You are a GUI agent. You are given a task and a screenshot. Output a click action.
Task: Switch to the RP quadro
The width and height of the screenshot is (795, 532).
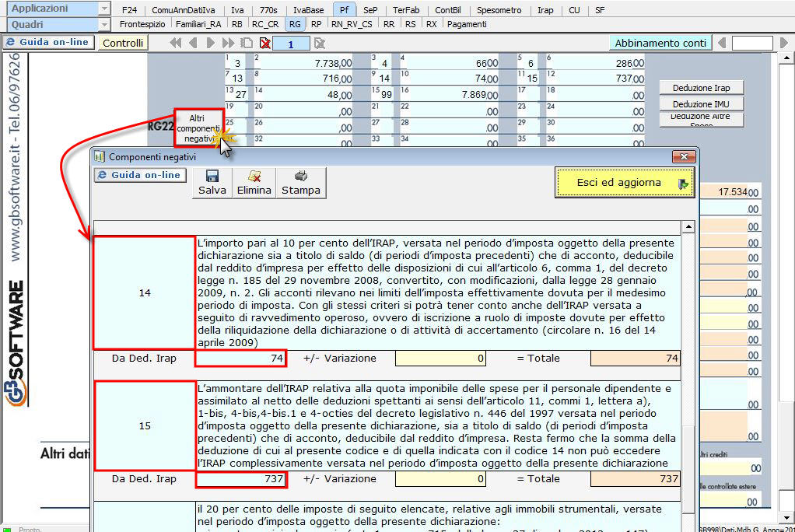(317, 24)
